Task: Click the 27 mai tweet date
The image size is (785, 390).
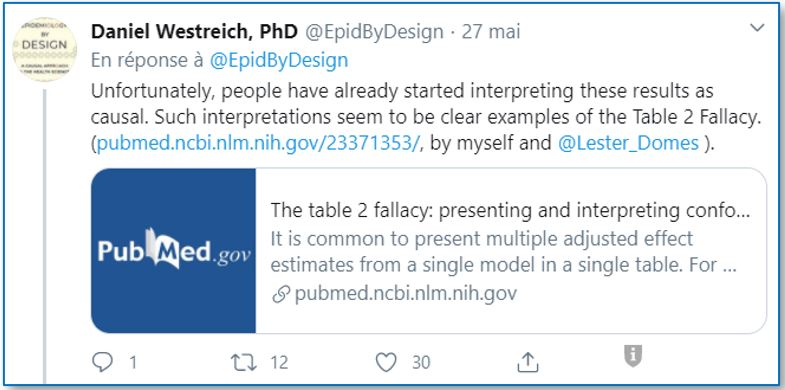Action: pos(491,32)
